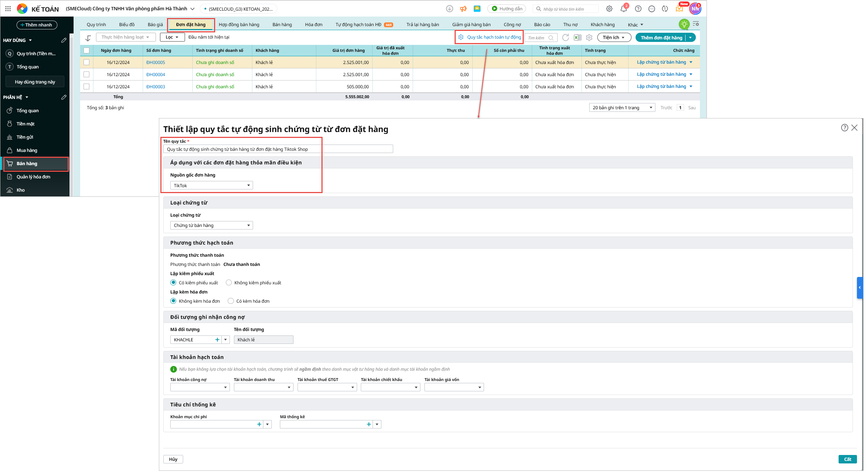Open the Tài khoản công nợ dropdown
Image resolution: width=868 pixels, height=473 pixels.
coord(200,387)
